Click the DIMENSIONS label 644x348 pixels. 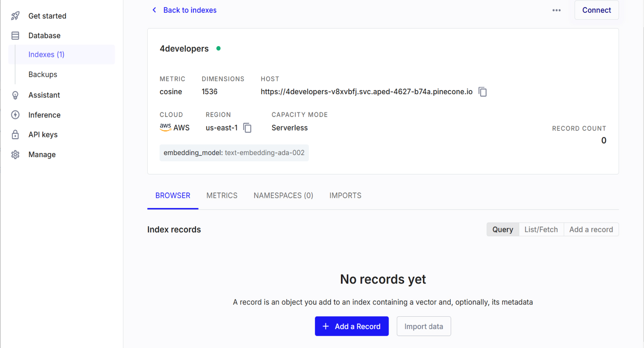click(x=223, y=79)
